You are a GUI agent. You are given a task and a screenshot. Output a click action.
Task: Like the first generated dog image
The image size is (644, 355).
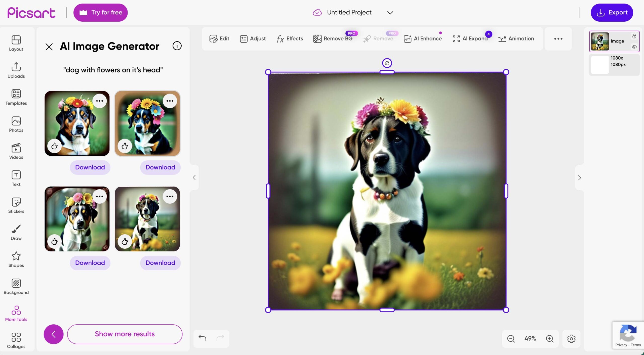tap(54, 146)
